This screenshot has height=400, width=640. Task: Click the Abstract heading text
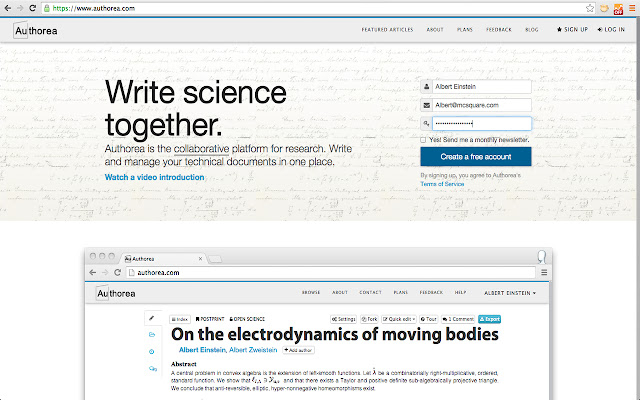point(184,364)
